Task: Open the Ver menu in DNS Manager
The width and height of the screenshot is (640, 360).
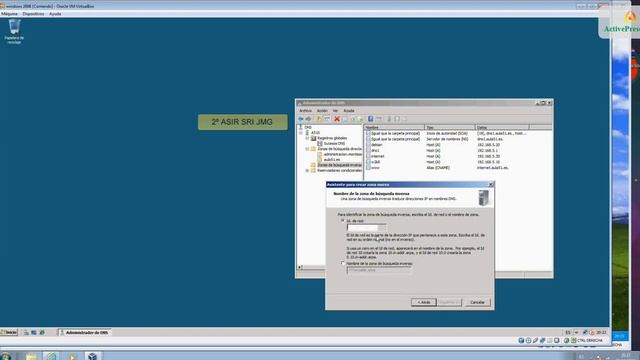Action: pos(335,111)
